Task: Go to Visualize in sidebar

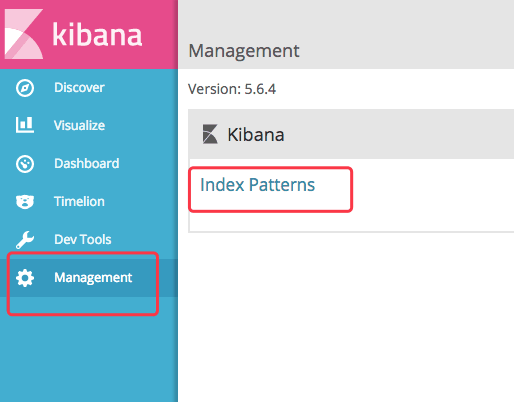Action: click(x=79, y=126)
